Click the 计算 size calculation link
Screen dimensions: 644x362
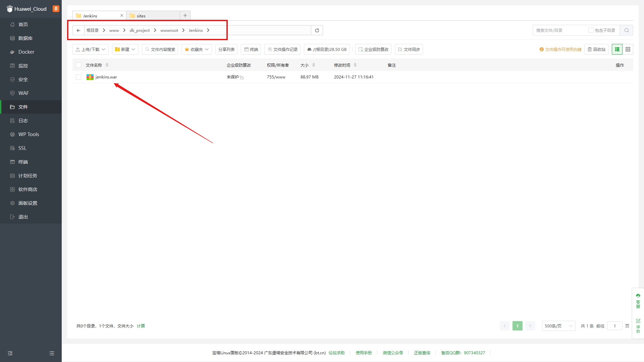(x=141, y=326)
